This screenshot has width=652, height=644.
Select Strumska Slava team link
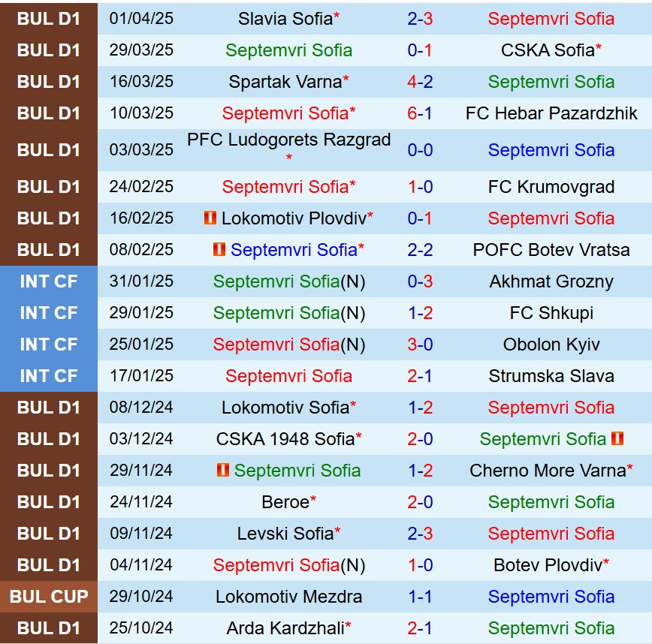(551, 376)
